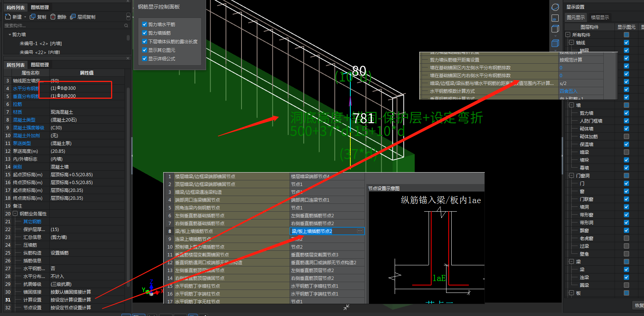Click the component list vertical scrollbar
The height and width of the screenshot is (316, 644).
tap(128, 38)
